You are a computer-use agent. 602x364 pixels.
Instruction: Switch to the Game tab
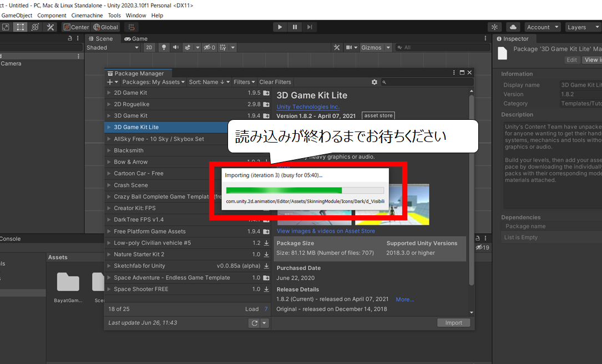pos(136,39)
